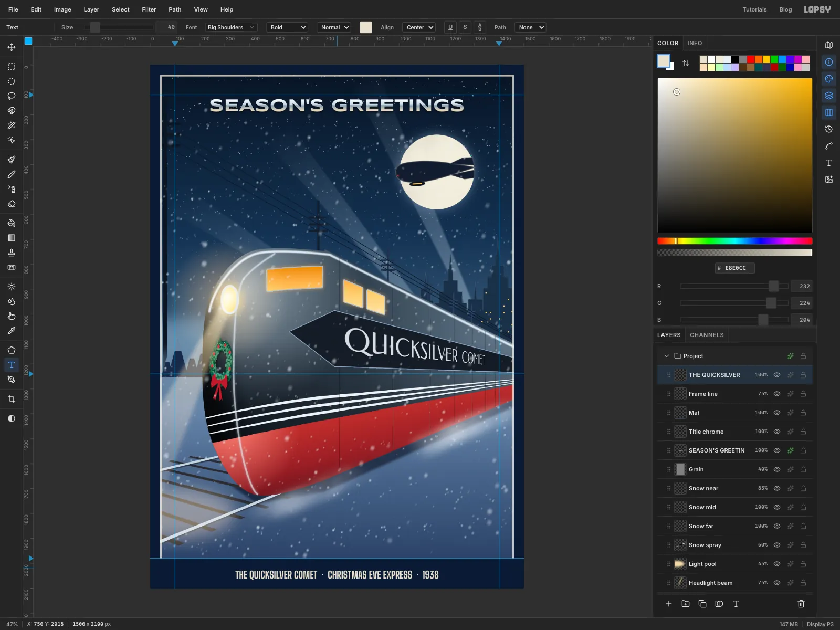Swap foreground and background colors
840x630 pixels.
(x=686, y=63)
